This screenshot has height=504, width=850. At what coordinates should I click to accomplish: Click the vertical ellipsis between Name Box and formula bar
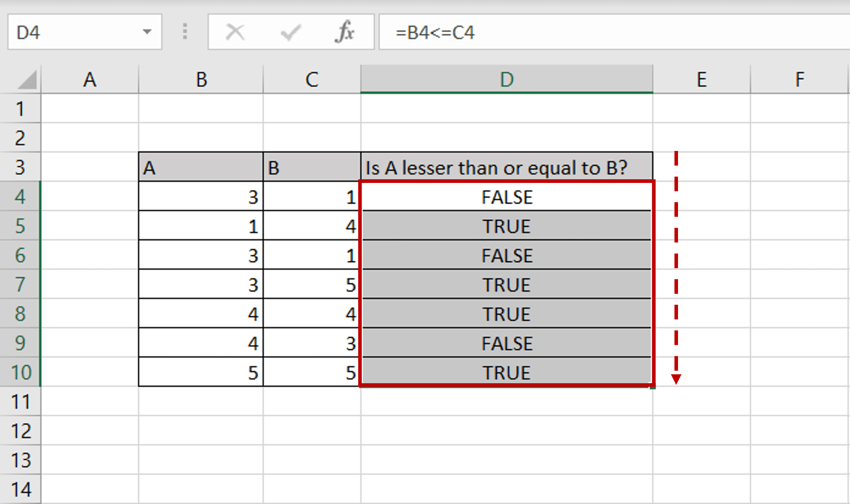pyautogui.click(x=185, y=32)
